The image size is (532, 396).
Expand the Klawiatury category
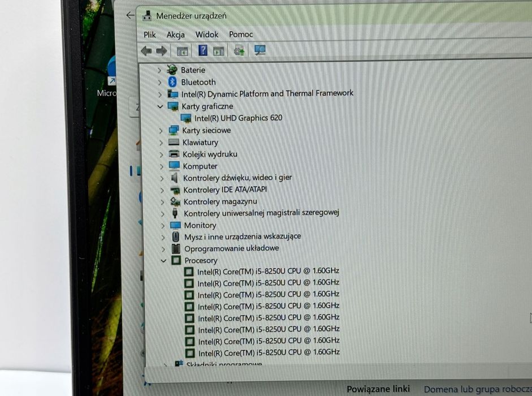(161, 143)
